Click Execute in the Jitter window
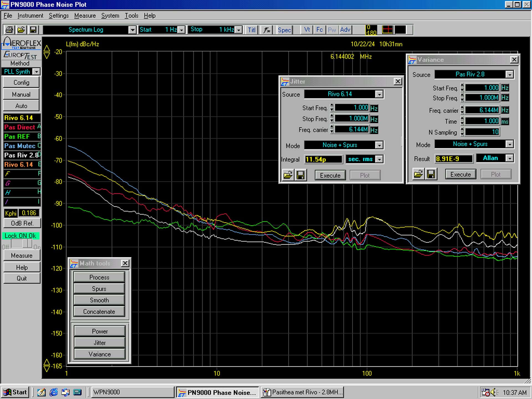532x399 pixels. (x=330, y=175)
